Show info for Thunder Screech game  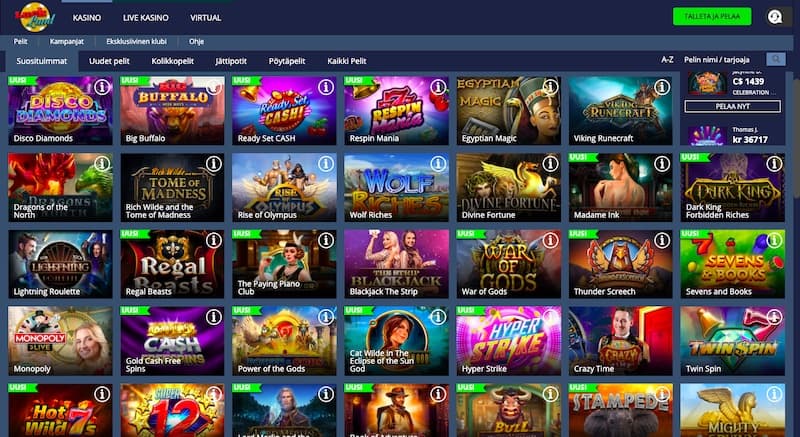pos(662,240)
